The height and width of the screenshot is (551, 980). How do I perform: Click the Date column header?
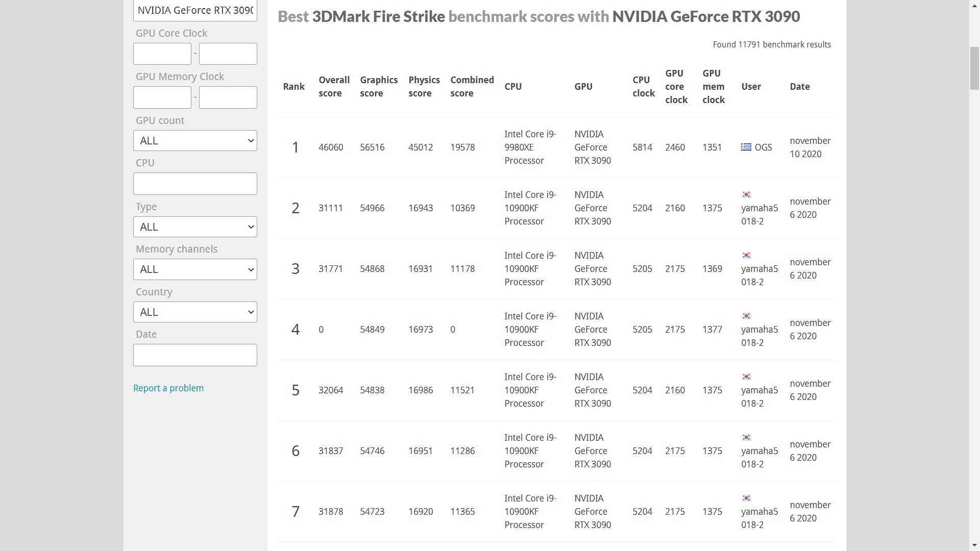pos(800,87)
